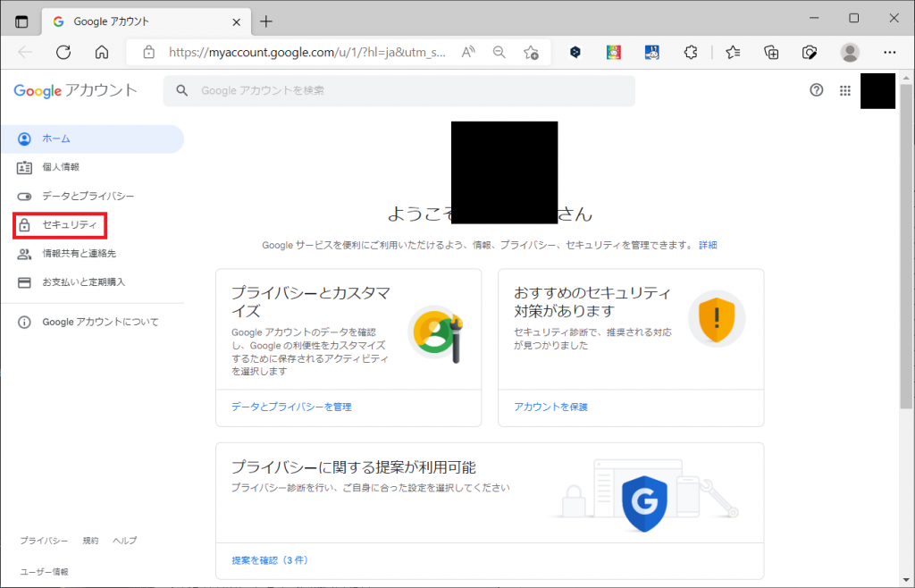This screenshot has width=915, height=588.
Task: Click the magnifier in the account search bar
Action: tap(180, 90)
